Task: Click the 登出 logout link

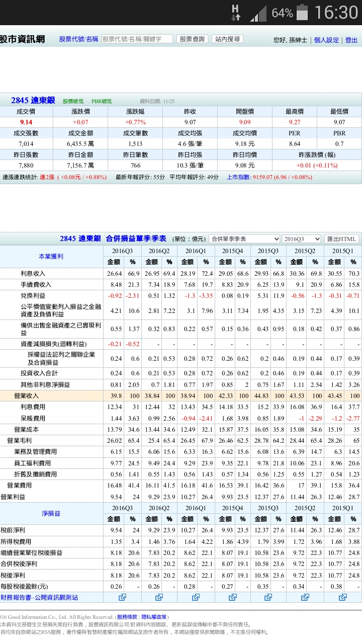Action: (351, 40)
